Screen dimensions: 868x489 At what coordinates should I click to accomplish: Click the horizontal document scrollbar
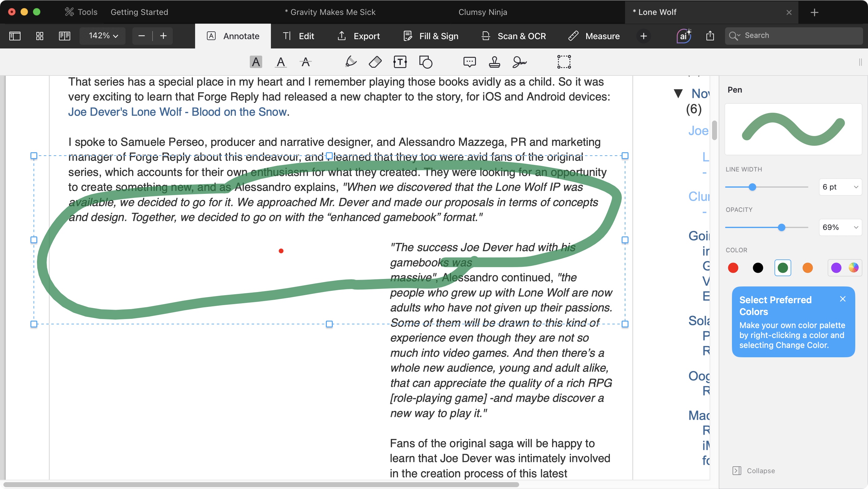coord(261,485)
